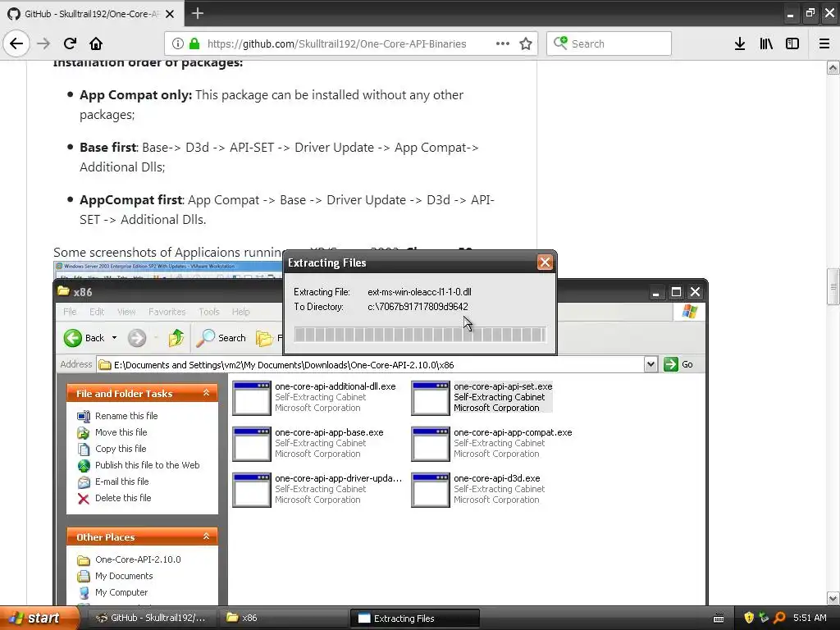Open a new Firefox tab
Viewport: 840px width, 630px height.
pos(197,13)
